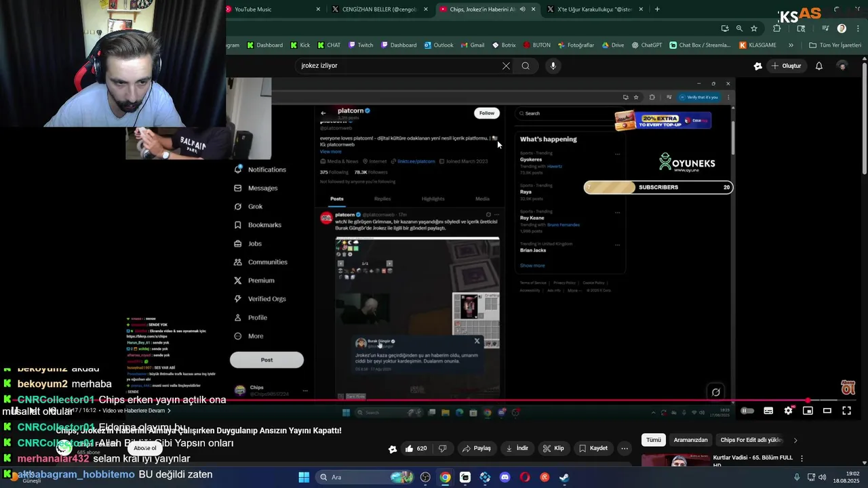Select the Aramanızdan filter chip
This screenshot has width=868, height=488.
tap(690, 440)
